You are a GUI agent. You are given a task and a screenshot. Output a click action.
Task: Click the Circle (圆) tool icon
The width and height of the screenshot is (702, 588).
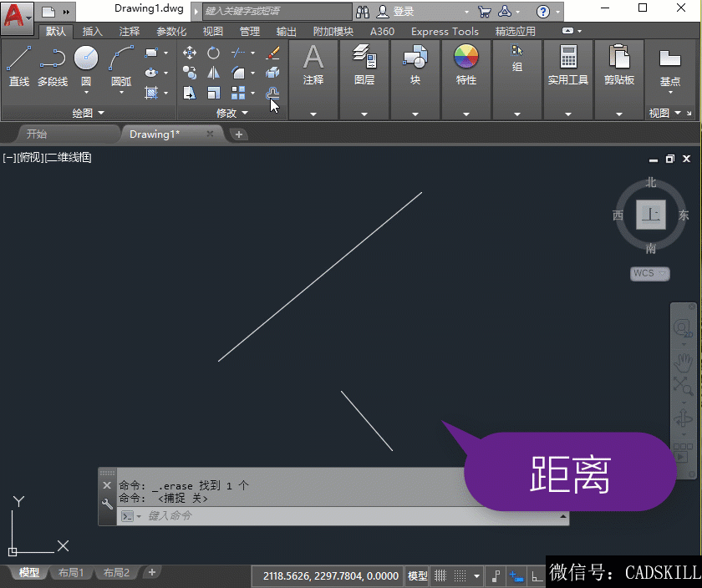pyautogui.click(x=86, y=60)
